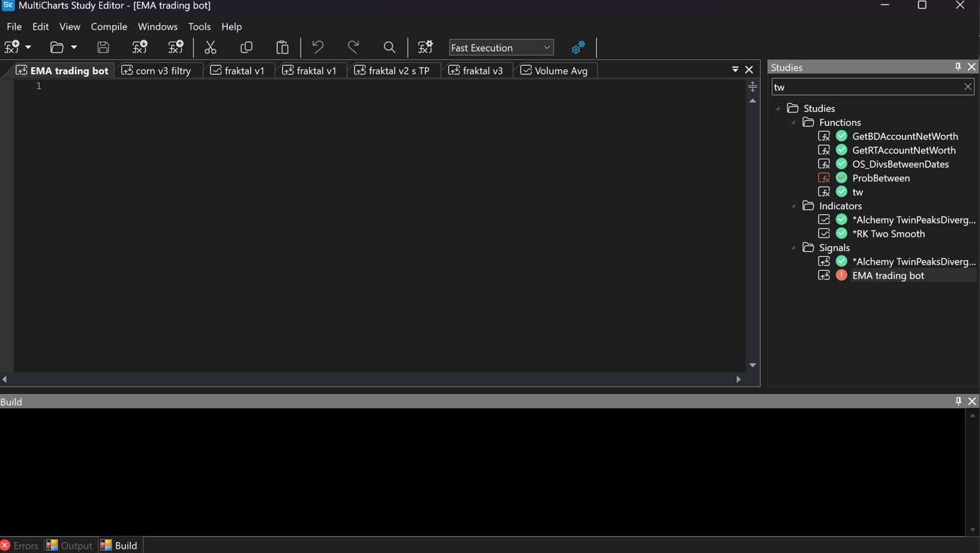Open the Windows menu
The width and height of the screenshot is (980, 553).
[158, 27]
